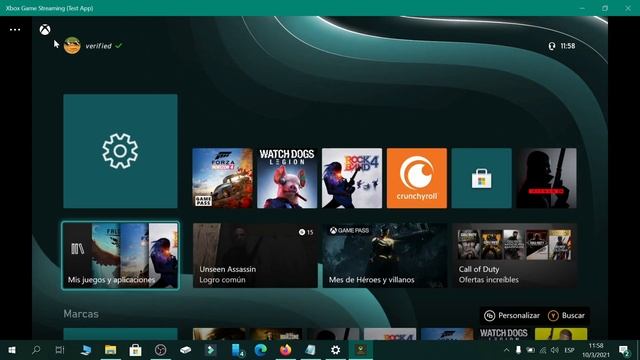Screen dimensions: 640x360
Task: Click Xbox Game Streaming taskbar icon
Action: pyautogui.click(x=361, y=350)
